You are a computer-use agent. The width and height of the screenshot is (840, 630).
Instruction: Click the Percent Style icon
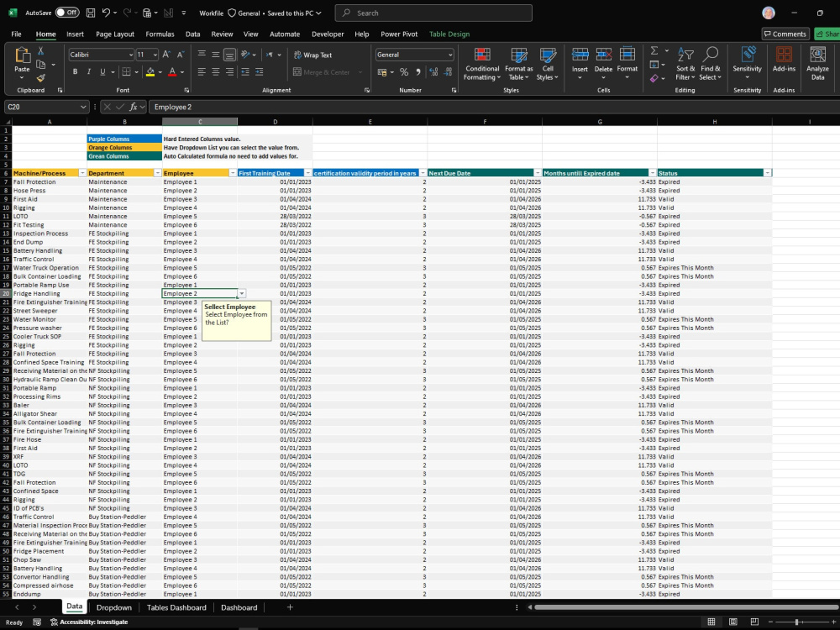point(404,71)
